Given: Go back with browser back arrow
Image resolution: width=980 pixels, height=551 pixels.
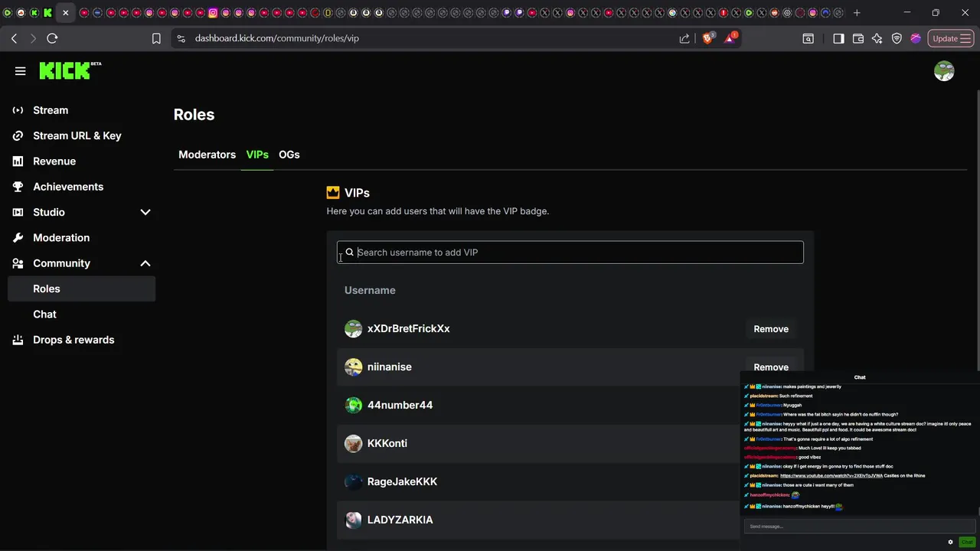Looking at the screenshot, I should (x=14, y=38).
